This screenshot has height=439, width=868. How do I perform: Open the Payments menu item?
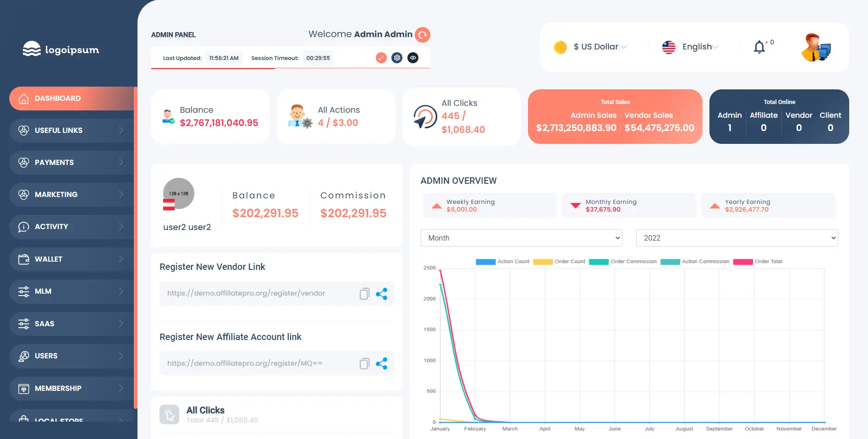(71, 162)
